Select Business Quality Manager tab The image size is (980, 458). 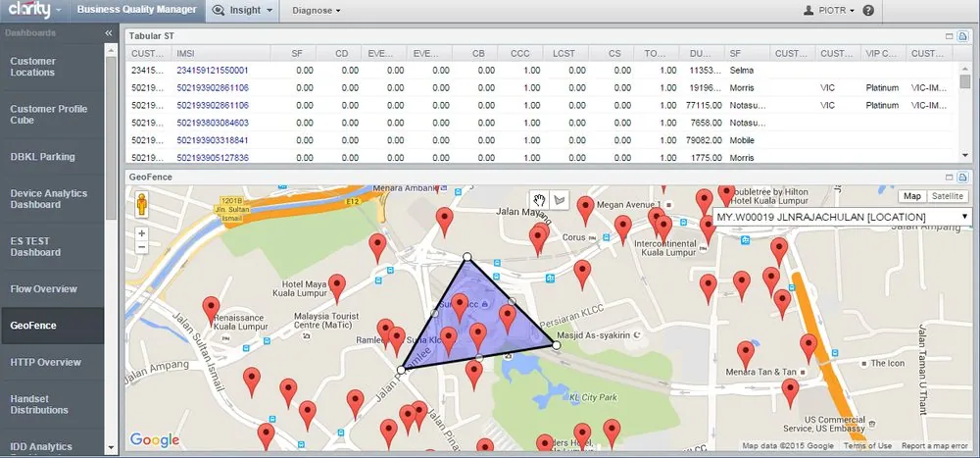pos(137,10)
